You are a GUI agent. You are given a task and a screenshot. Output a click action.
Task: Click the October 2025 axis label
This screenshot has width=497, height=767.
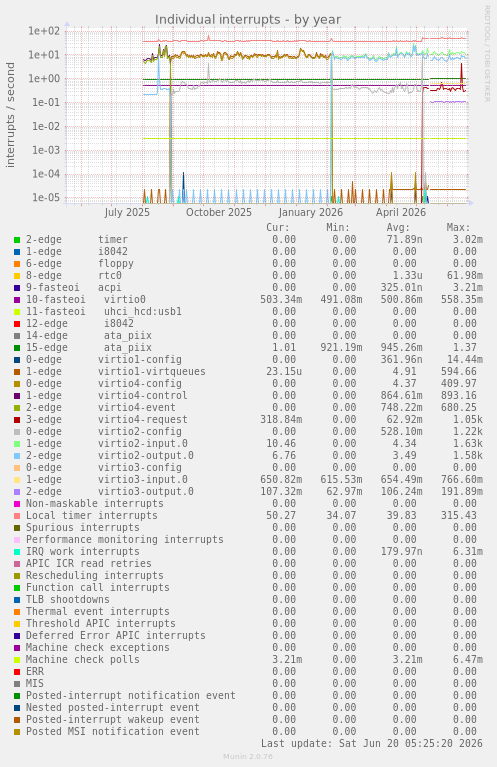click(x=219, y=212)
